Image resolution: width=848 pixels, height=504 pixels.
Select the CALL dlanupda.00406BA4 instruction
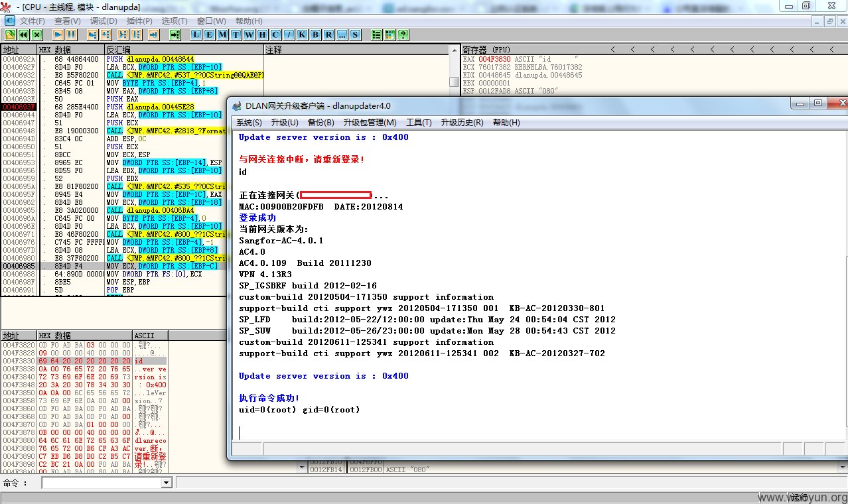pos(150,210)
